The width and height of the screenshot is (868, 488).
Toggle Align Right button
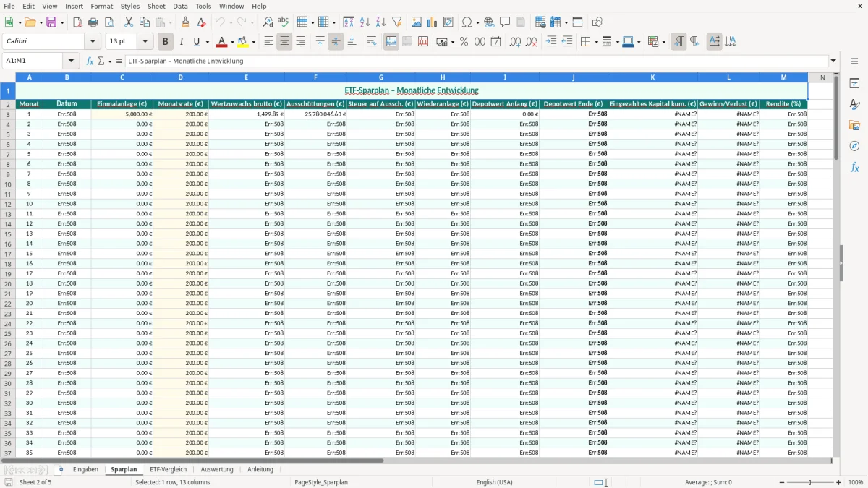point(300,42)
